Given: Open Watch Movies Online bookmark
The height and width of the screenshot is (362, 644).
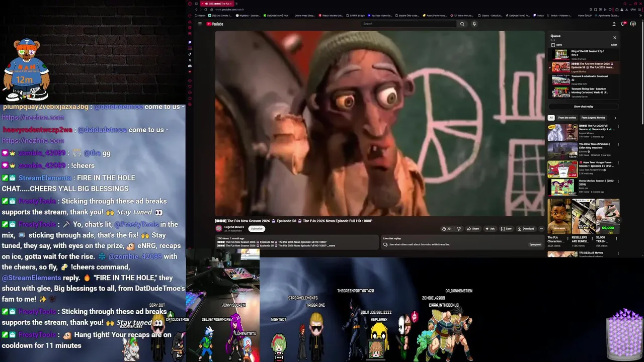Looking at the screenshot, I should coord(331,16).
